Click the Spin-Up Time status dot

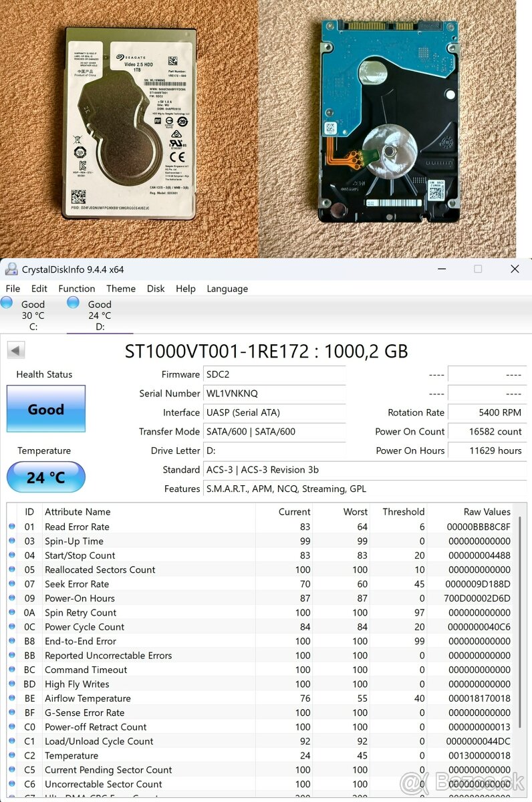12,541
